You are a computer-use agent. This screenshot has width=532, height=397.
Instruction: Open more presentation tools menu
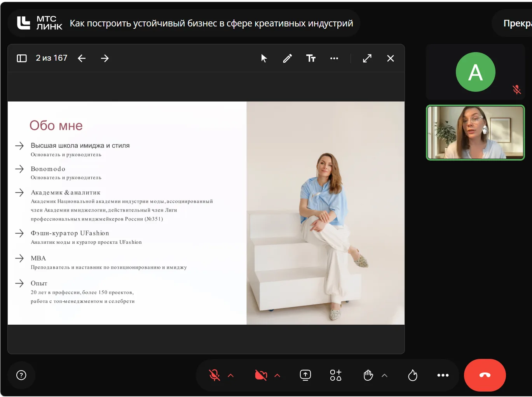[334, 58]
